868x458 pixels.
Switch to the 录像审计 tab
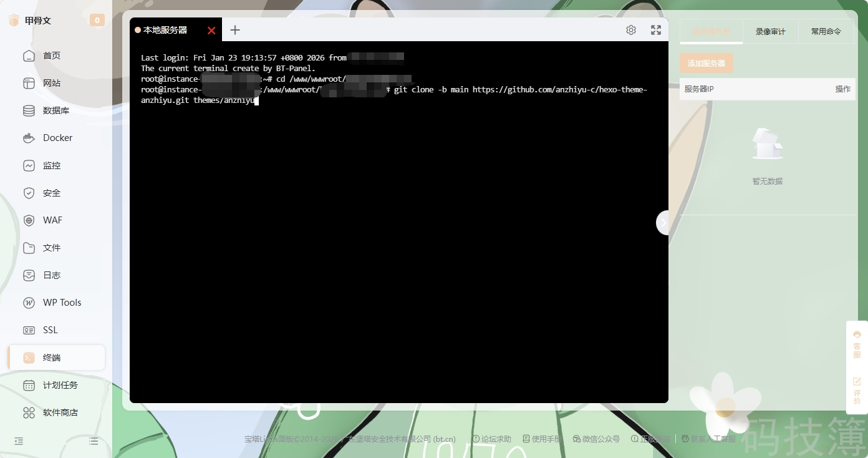[770, 31]
